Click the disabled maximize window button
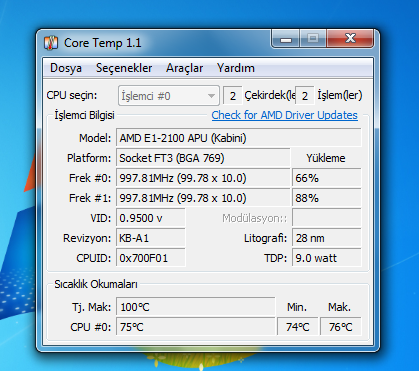The image size is (419, 371). 313,39
